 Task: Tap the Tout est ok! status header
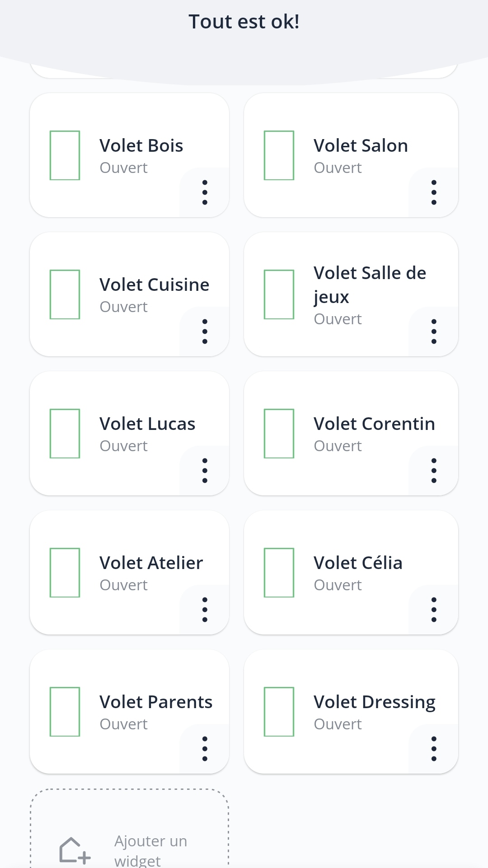tap(244, 22)
